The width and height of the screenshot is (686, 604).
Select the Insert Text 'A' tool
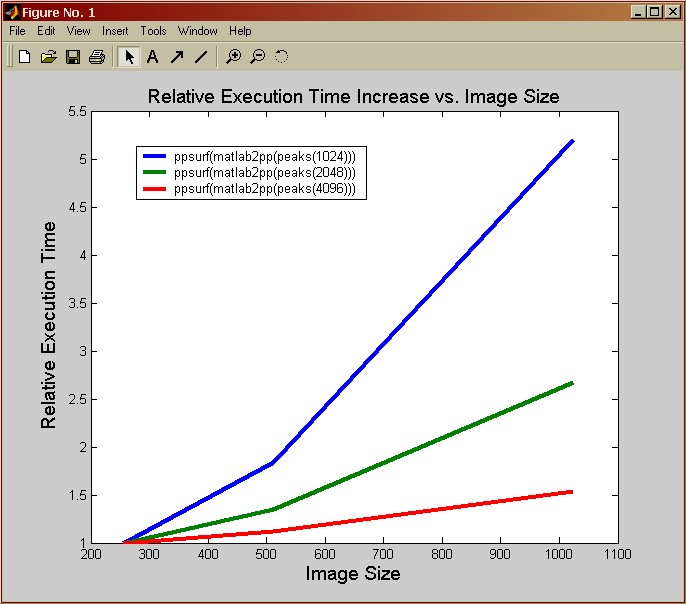click(153, 57)
